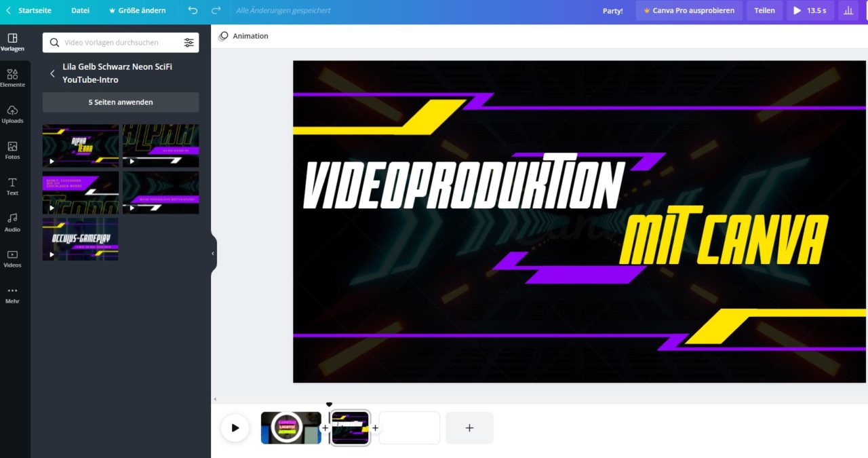This screenshot has height=458, width=868.
Task: Redo the last change
Action: click(216, 11)
